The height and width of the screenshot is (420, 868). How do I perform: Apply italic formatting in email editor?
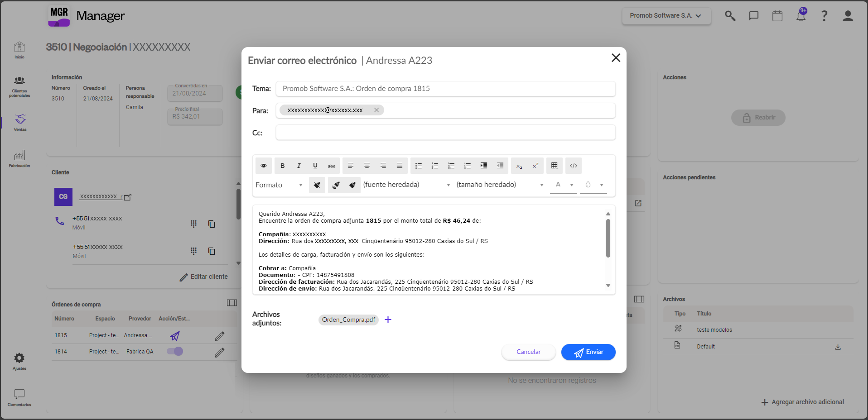(299, 166)
